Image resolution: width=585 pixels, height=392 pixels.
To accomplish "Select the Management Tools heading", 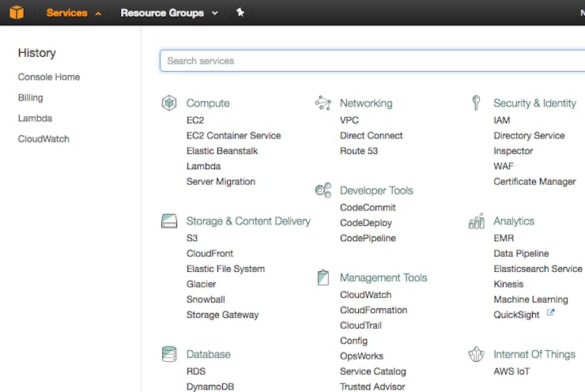I will [383, 277].
